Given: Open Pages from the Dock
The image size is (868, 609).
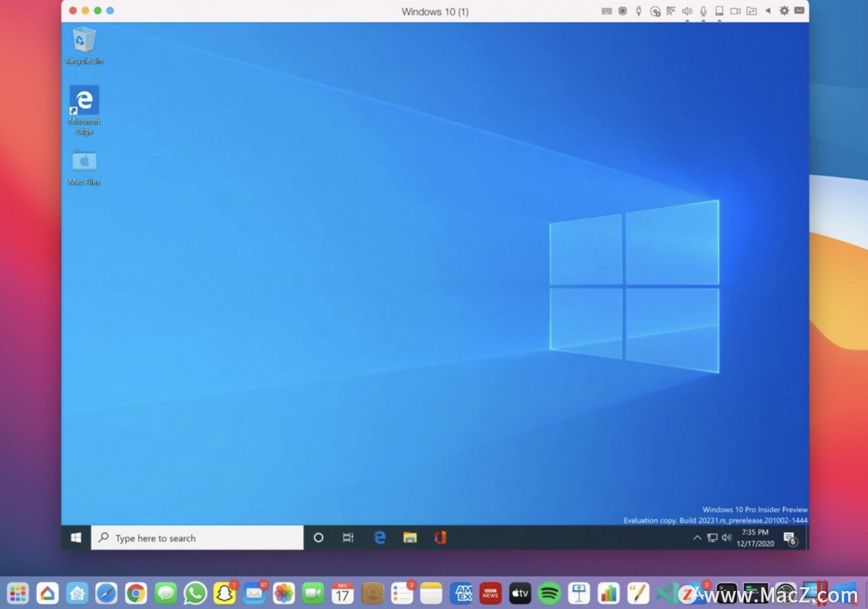Looking at the screenshot, I should 638,594.
